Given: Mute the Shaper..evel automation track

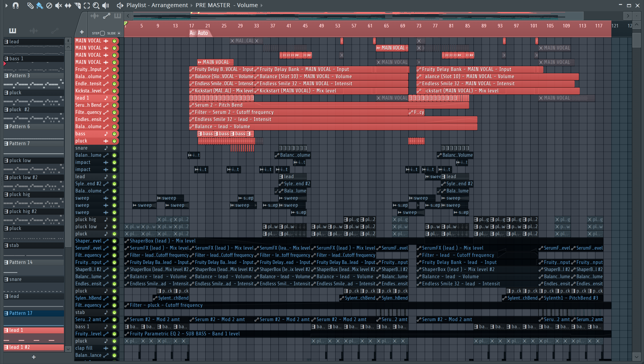Looking at the screenshot, I should [114, 241].
